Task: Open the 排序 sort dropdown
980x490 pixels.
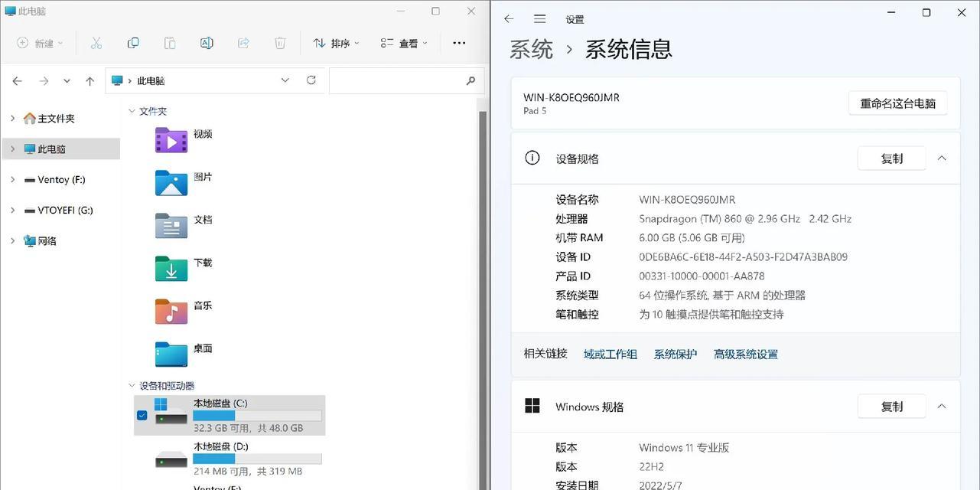Action: [x=337, y=43]
